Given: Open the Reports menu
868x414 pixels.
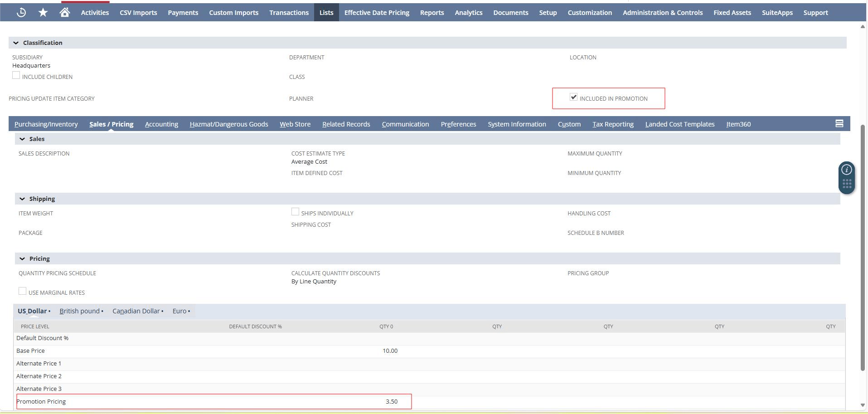Looking at the screenshot, I should [432, 13].
